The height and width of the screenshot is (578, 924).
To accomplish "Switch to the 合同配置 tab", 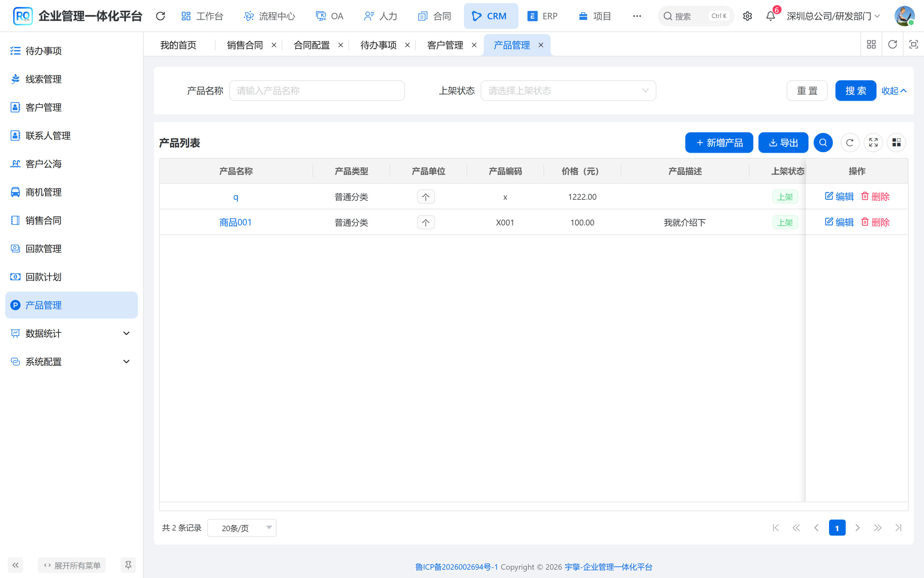I will tap(312, 45).
